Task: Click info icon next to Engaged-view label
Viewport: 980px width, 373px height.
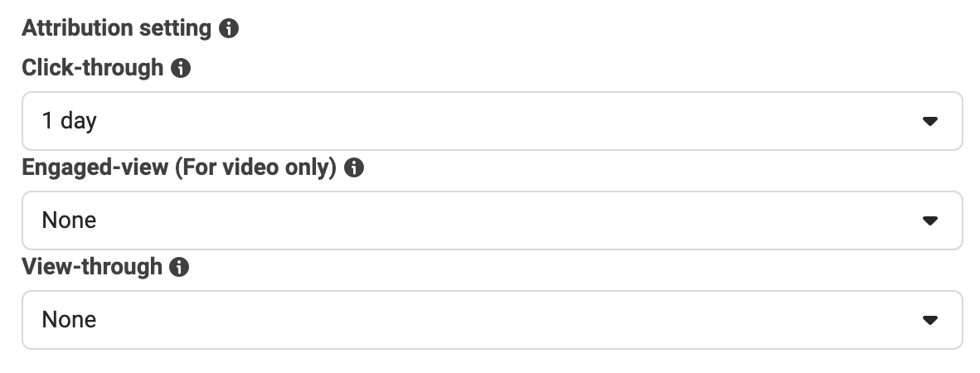Action: (x=354, y=167)
